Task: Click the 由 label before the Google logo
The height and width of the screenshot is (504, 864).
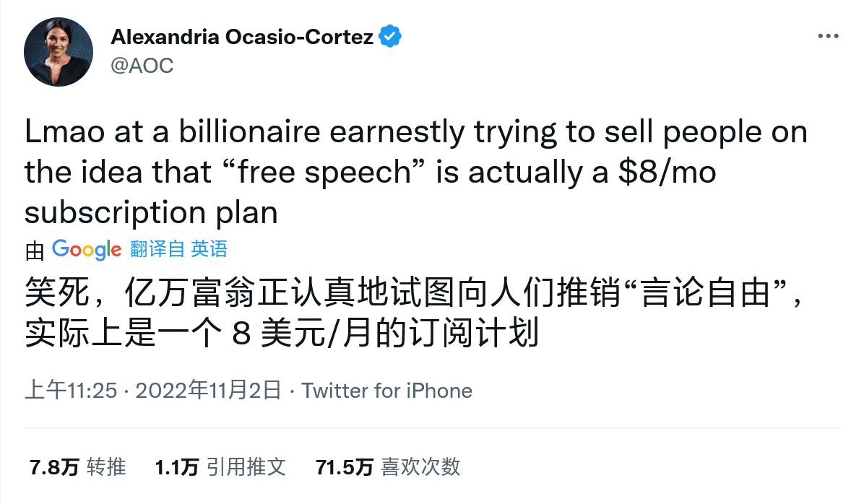Action: (33, 249)
